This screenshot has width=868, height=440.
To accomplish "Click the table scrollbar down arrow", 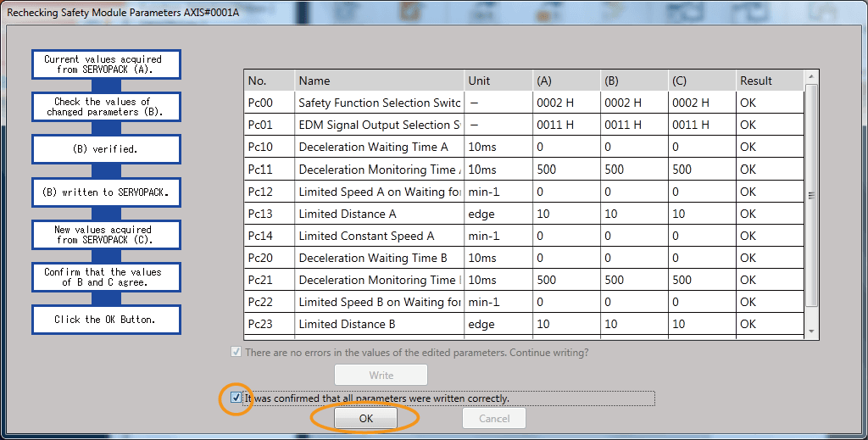I will coord(811,331).
